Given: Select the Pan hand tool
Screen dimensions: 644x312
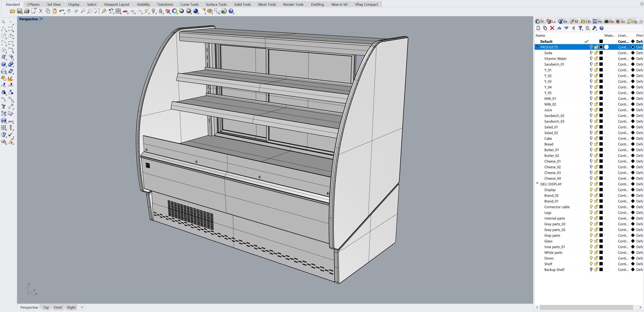Looking at the screenshot, I should (x=69, y=11).
